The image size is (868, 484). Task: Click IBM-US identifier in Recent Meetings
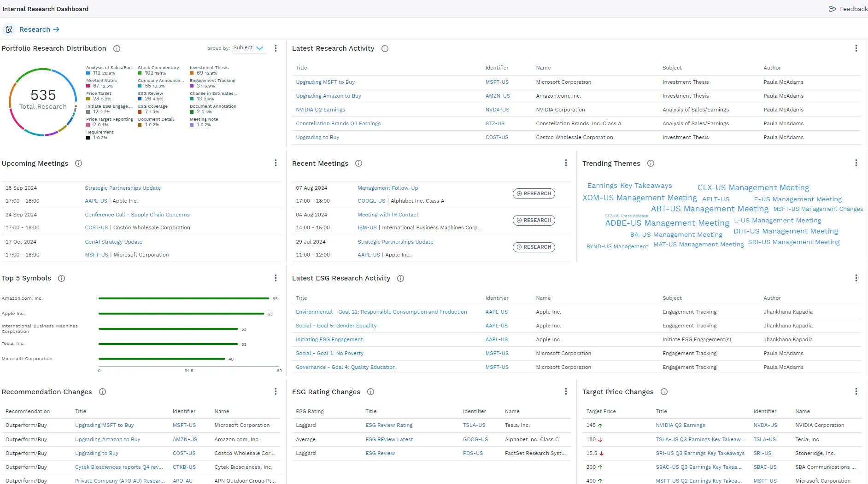click(367, 227)
